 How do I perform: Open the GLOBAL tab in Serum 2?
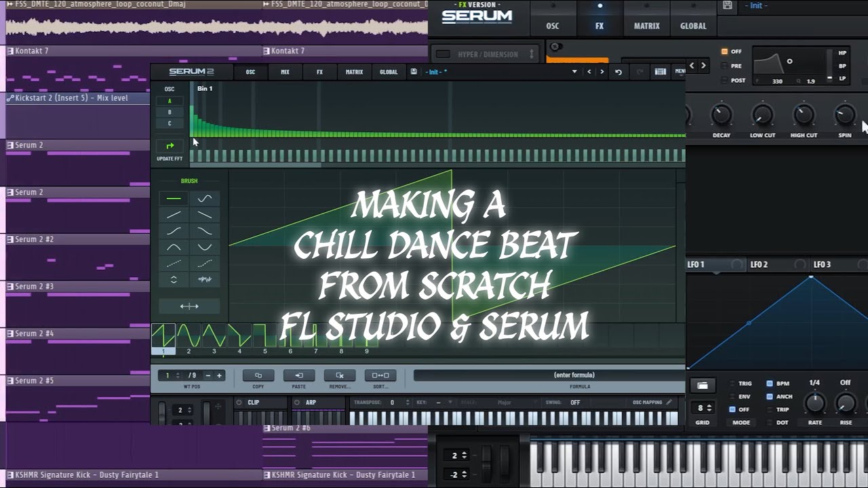(x=389, y=72)
